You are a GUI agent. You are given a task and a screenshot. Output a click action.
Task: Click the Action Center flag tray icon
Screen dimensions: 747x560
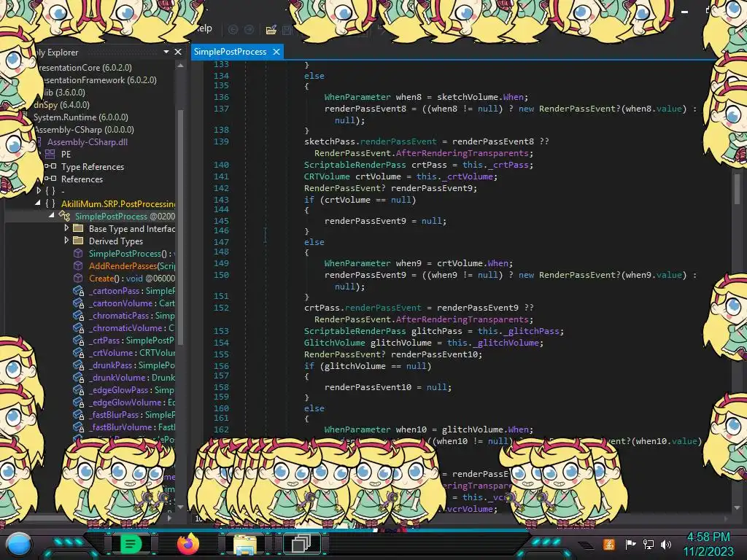click(630, 544)
